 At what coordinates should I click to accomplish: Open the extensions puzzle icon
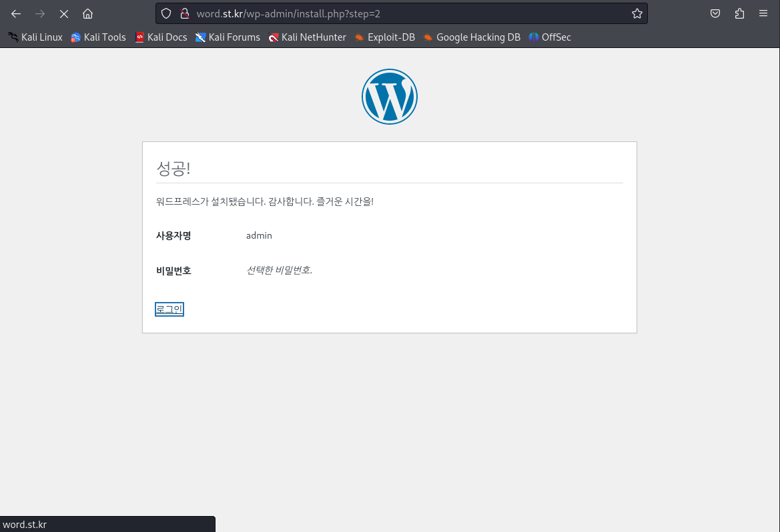coord(739,14)
